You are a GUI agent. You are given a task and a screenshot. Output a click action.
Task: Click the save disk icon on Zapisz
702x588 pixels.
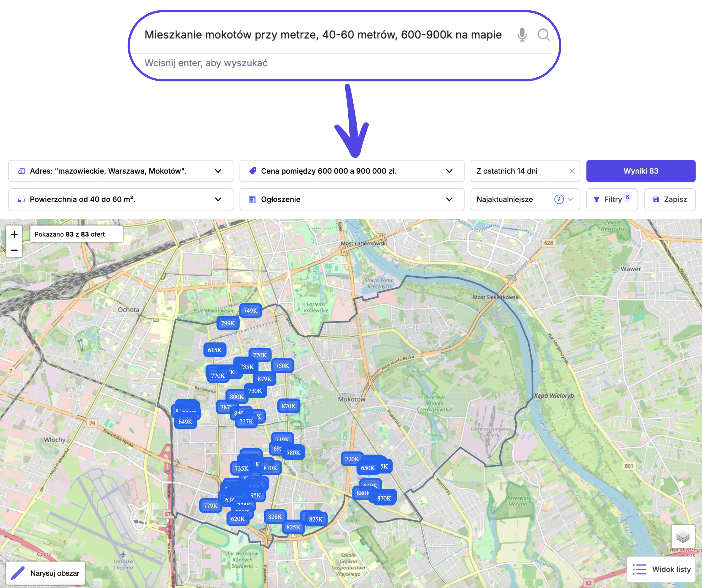656,199
